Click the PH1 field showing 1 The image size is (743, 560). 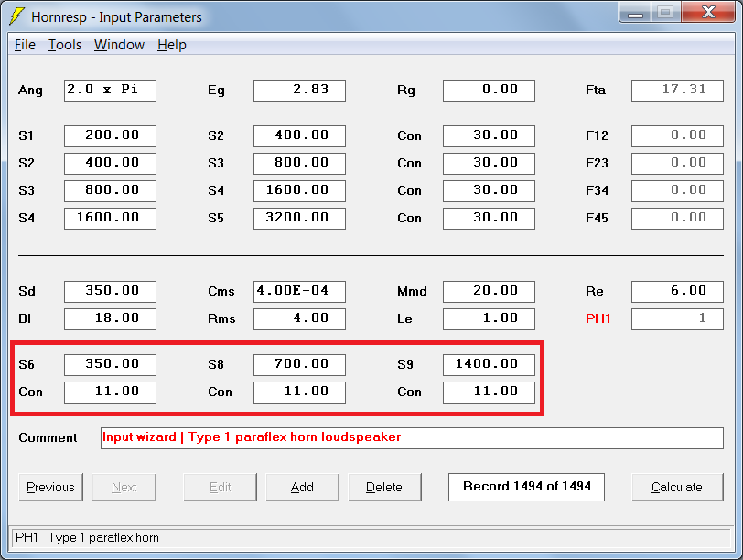point(678,319)
